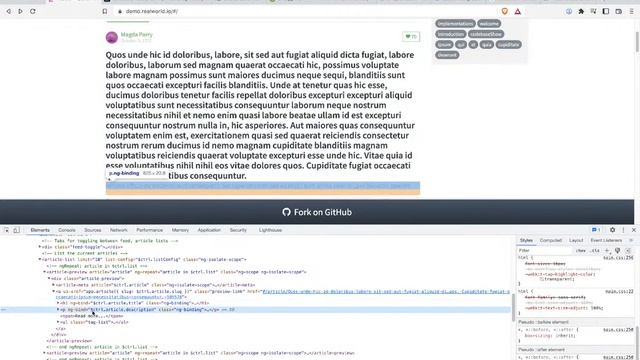Expand the selected p ng-bind description node

58,310
